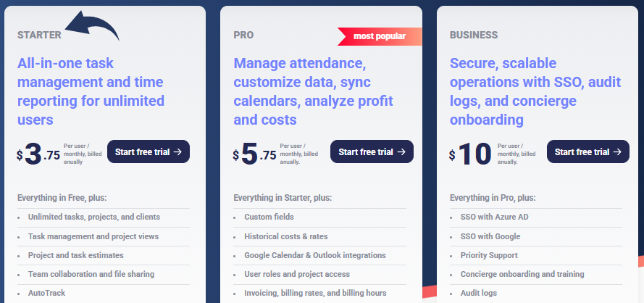Click the 'Custom fields' feature item
The height and width of the screenshot is (303, 644).
269,217
